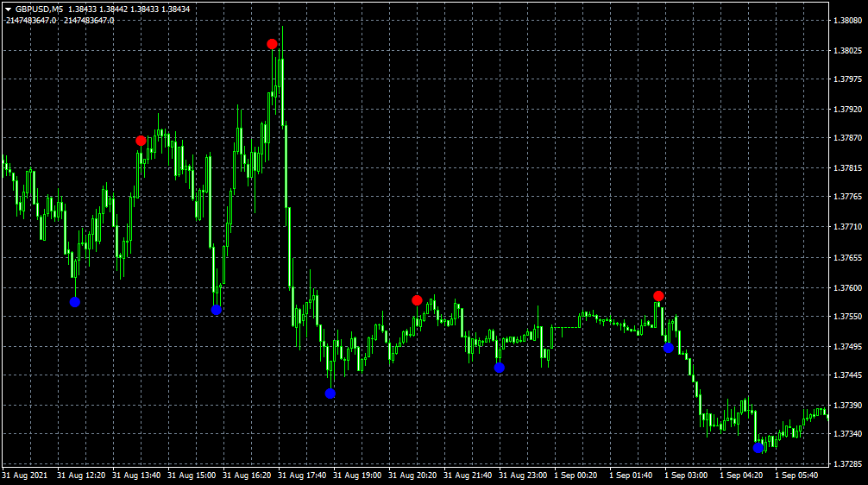Click the 1.37655 price label
The image size is (868, 485).
click(847, 257)
